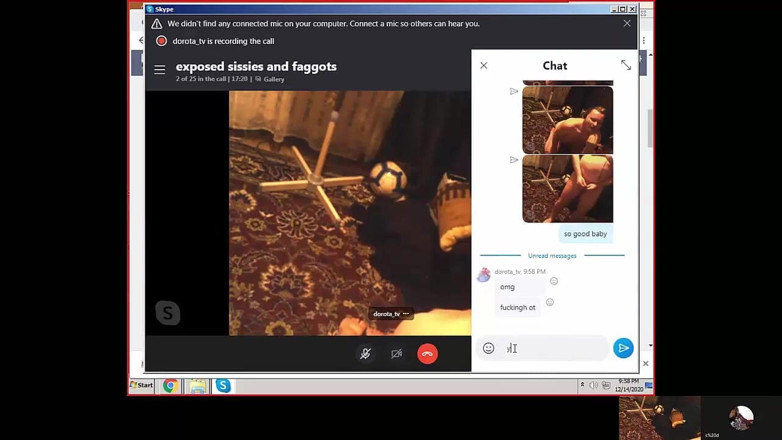Open the network icon in system tray
782x440 pixels.
tap(605, 385)
